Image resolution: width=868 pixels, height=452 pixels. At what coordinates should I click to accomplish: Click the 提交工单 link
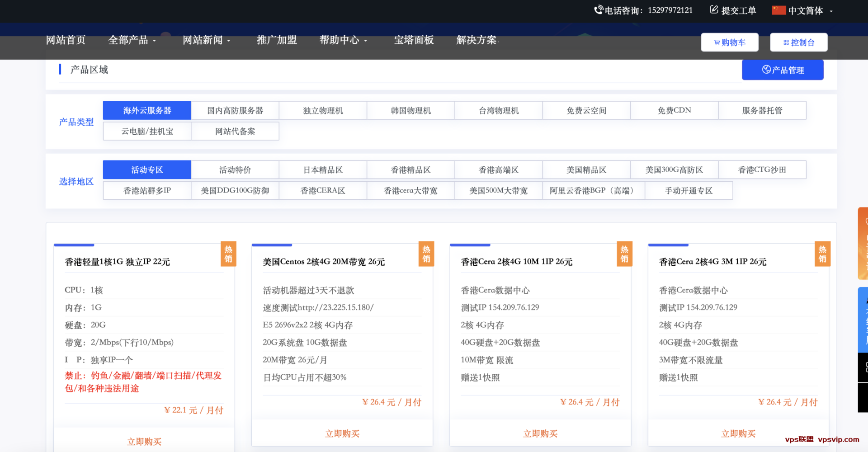coord(738,10)
